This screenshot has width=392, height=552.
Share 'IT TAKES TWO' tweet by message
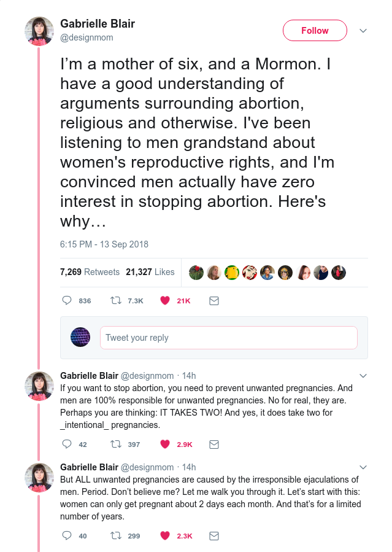pos(214,444)
